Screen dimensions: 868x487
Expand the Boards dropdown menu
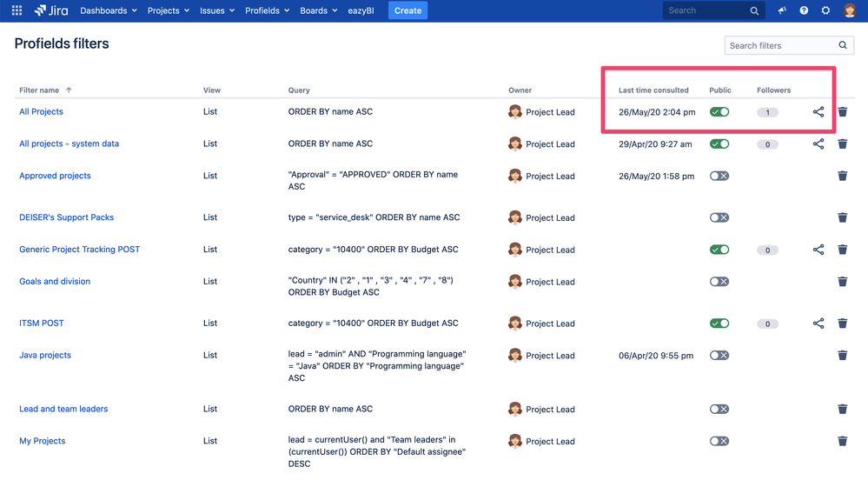click(319, 10)
